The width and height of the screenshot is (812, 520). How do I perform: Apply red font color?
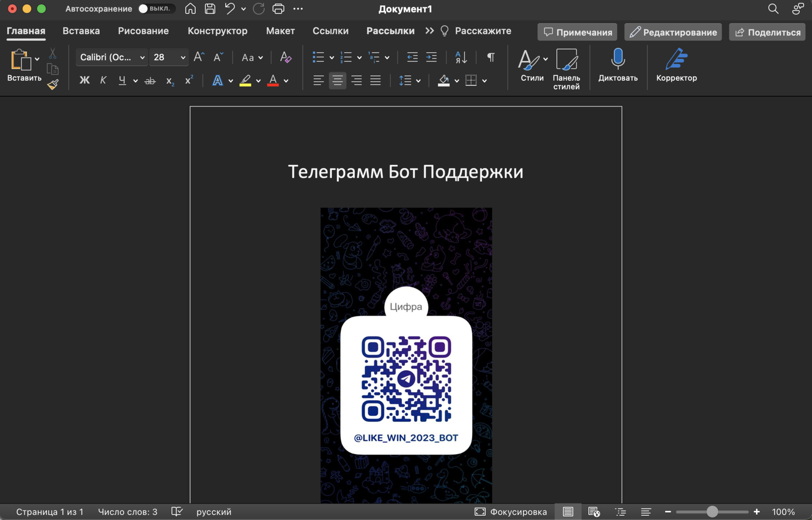tap(273, 81)
